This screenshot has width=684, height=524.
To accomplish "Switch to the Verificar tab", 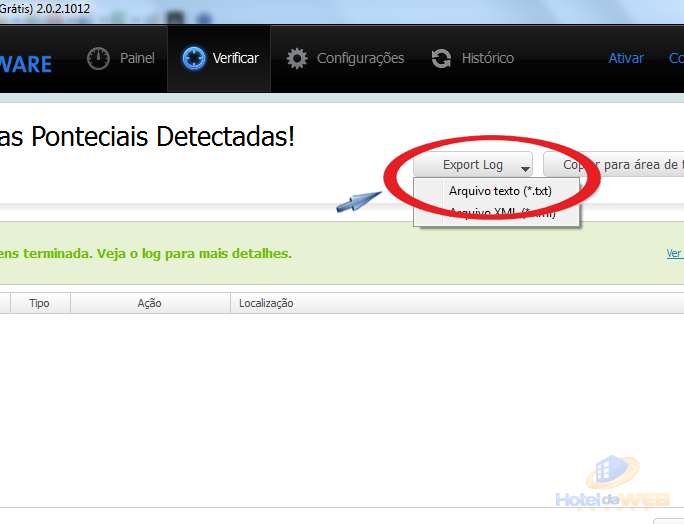I will coord(219,58).
